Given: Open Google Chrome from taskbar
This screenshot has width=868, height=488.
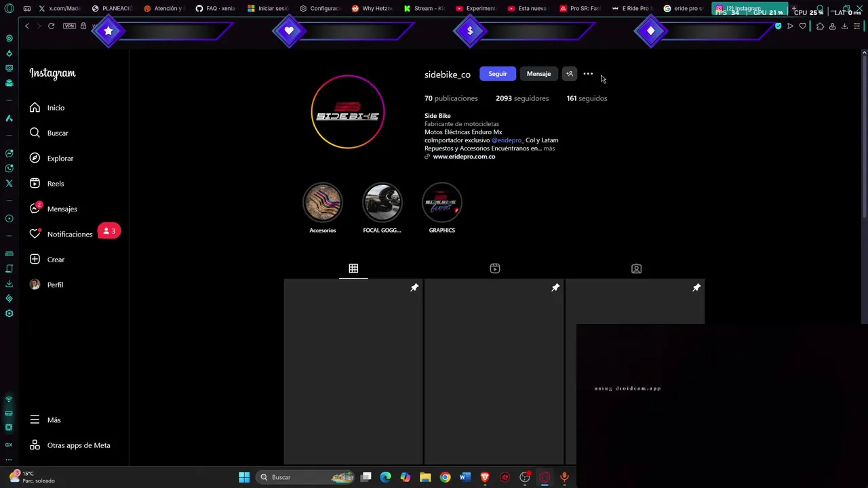Looking at the screenshot, I should (x=445, y=477).
